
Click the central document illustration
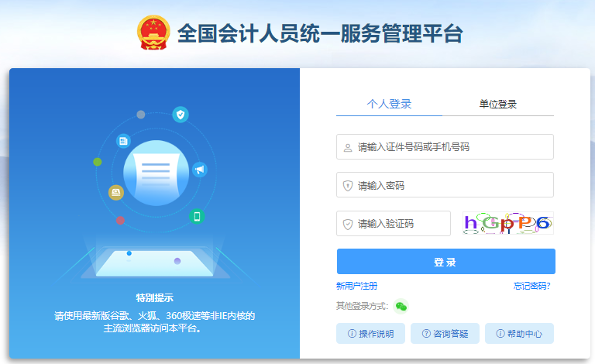coord(156,173)
